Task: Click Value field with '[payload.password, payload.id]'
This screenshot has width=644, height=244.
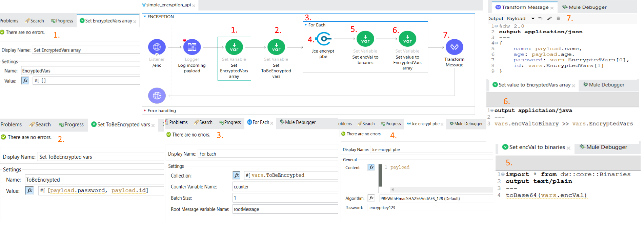Action: click(x=101, y=190)
